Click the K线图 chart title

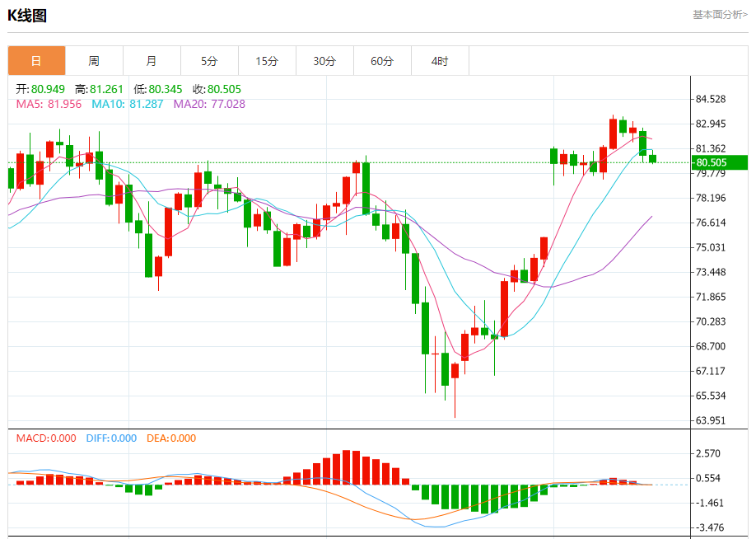coord(27,16)
